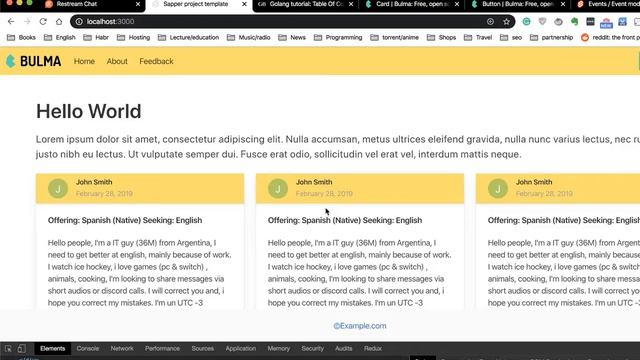
Task: Bookmark this page with the star icon
Action: (x=507, y=22)
